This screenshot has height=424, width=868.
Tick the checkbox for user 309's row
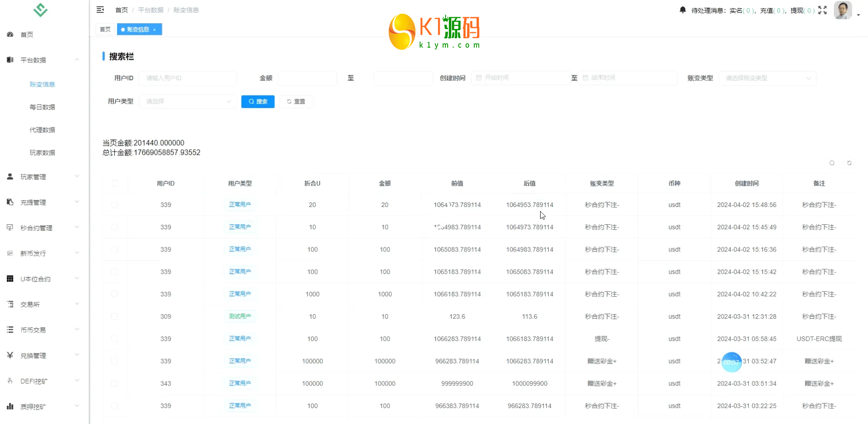coord(114,316)
